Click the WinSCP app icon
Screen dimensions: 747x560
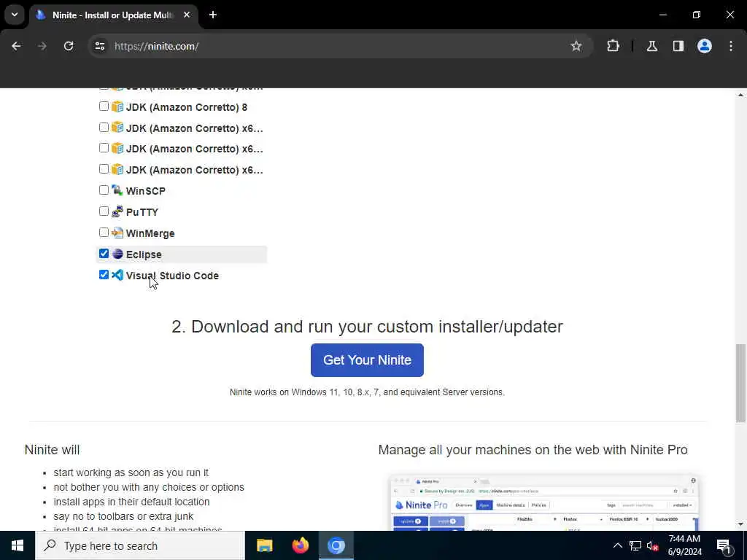point(117,190)
